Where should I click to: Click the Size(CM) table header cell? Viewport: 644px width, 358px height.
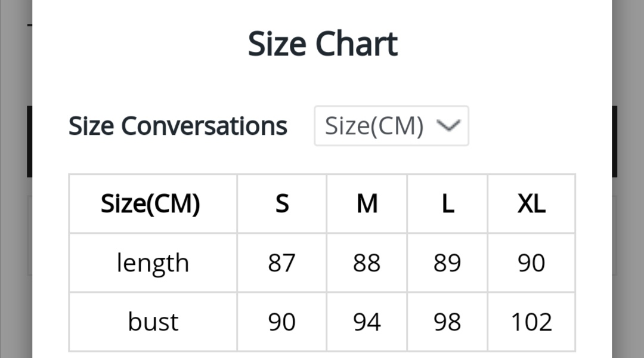151,204
